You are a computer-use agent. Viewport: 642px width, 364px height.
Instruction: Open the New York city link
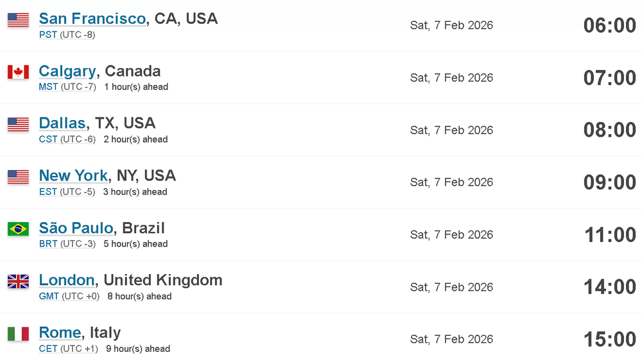point(73,176)
